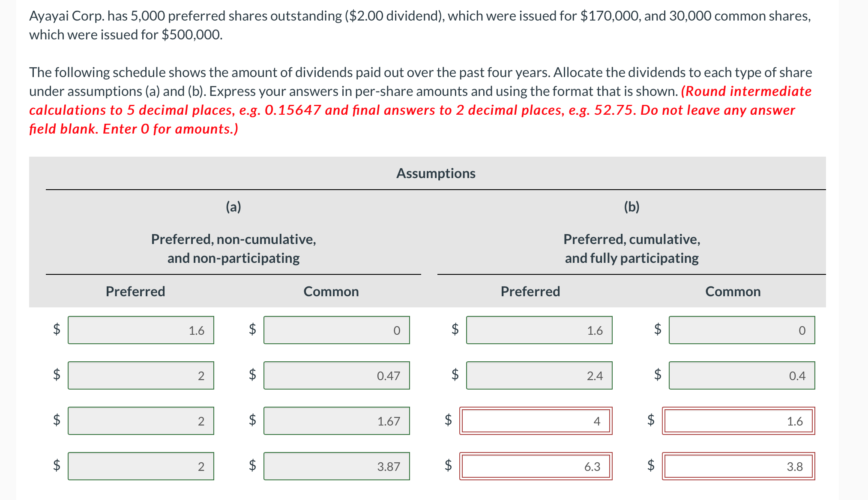Select the Preferred field showing 2.4
Viewport: 868px width, 500px height.
tap(539, 375)
